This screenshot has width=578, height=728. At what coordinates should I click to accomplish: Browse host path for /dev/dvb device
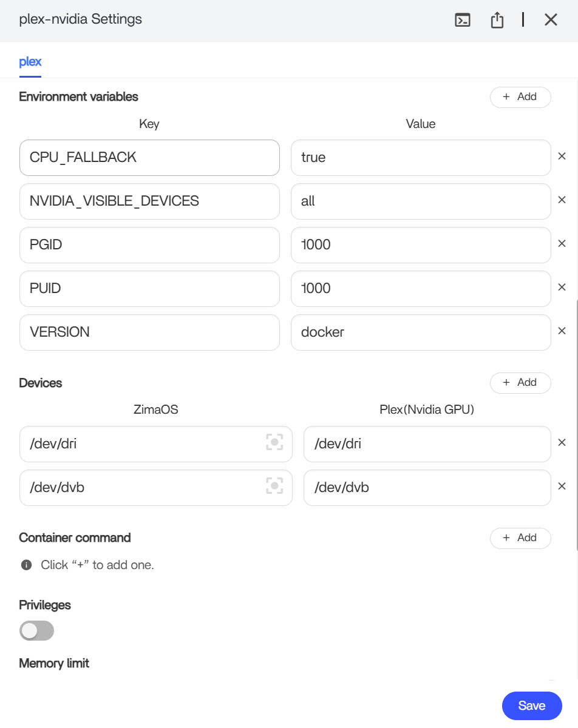tap(275, 487)
